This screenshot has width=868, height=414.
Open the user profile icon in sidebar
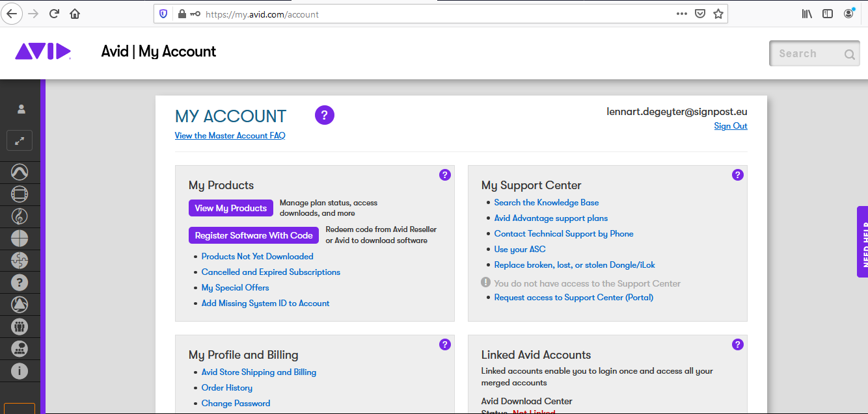tap(21, 109)
